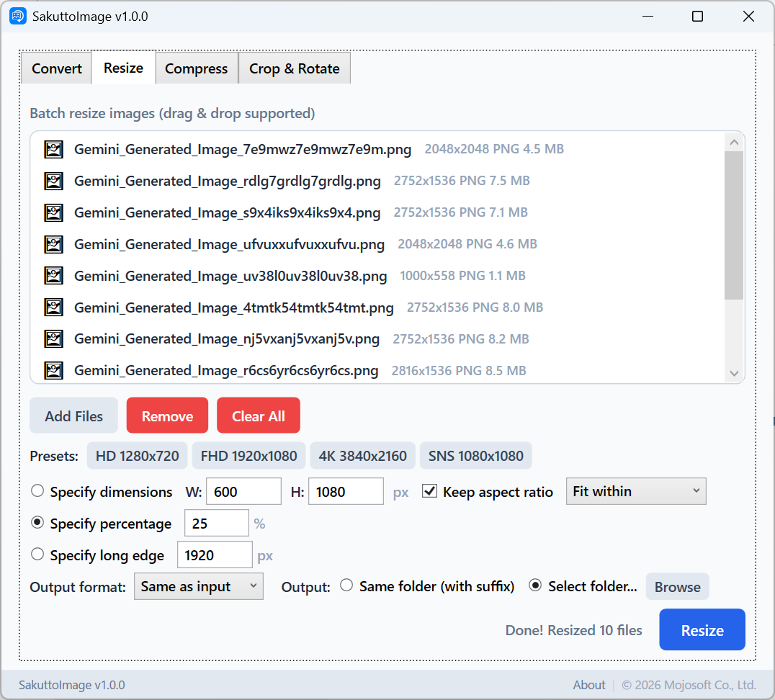Select the thumbnail icon of Gemini_Generated_Image_s9x4iks9x4iks9x4.png
This screenshot has height=700, width=775.
click(x=54, y=212)
